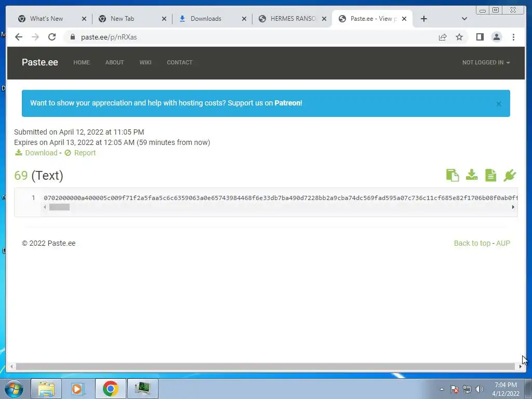This screenshot has height=399, width=532.
Task: Expand the tab search chevron
Action: [x=464, y=19]
